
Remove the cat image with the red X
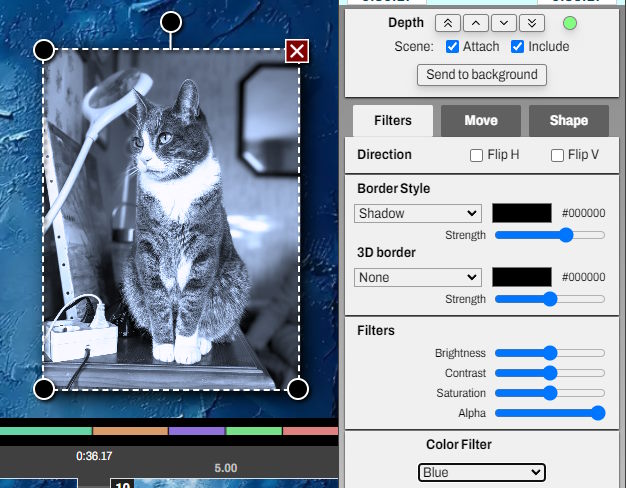click(x=297, y=51)
